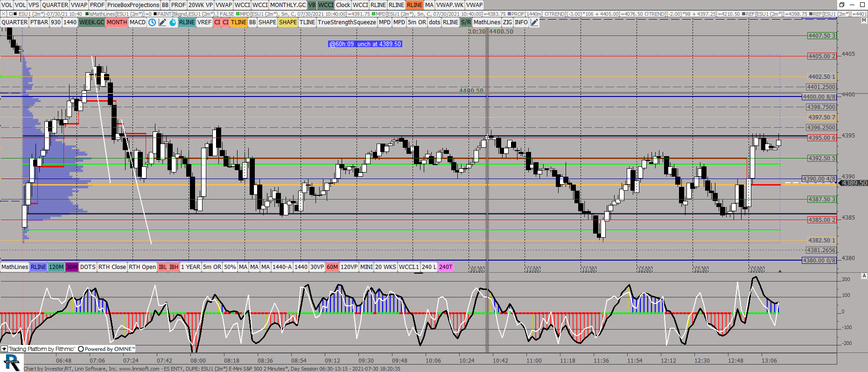The image size is (868, 372).
Task: Click the red IBL button
Action: pyautogui.click(x=162, y=267)
